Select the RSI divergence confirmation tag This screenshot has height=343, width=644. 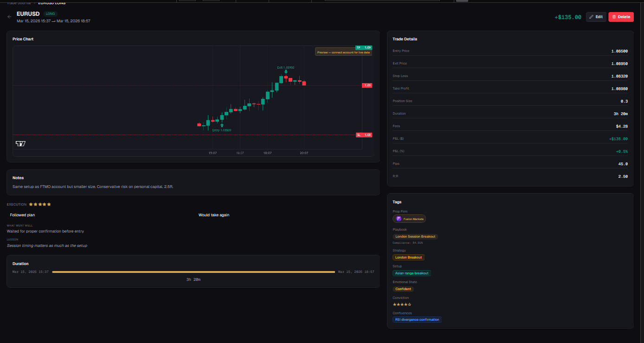417,319
